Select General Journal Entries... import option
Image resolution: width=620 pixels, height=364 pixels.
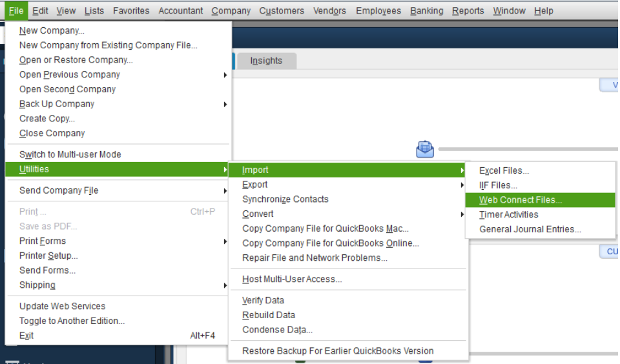pos(540,229)
